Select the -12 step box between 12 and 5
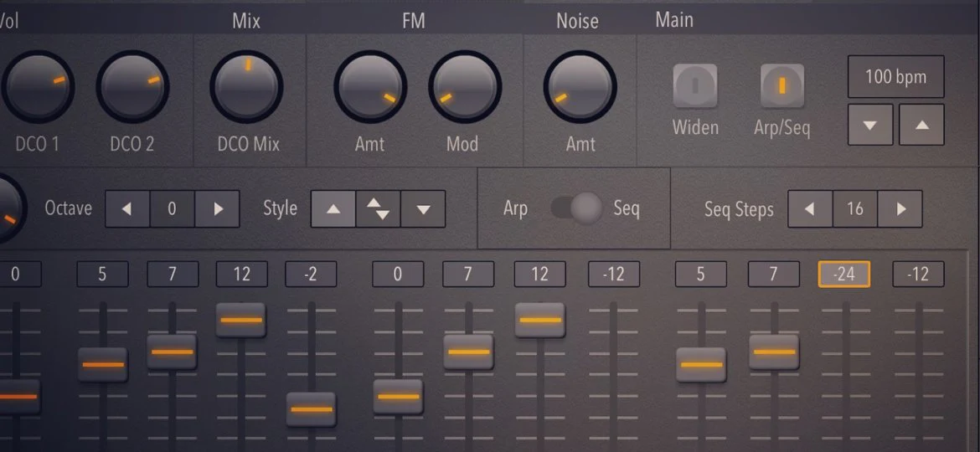The height and width of the screenshot is (452, 980). 614,274
